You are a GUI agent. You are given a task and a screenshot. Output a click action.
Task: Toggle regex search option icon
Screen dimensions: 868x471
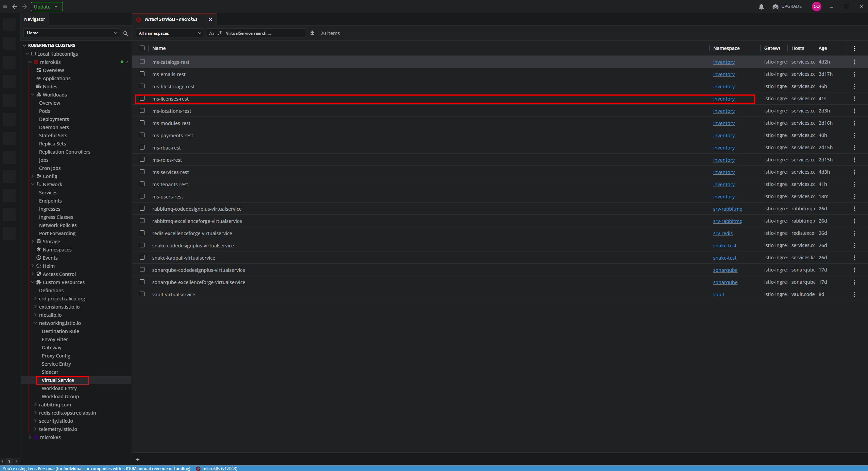220,33
